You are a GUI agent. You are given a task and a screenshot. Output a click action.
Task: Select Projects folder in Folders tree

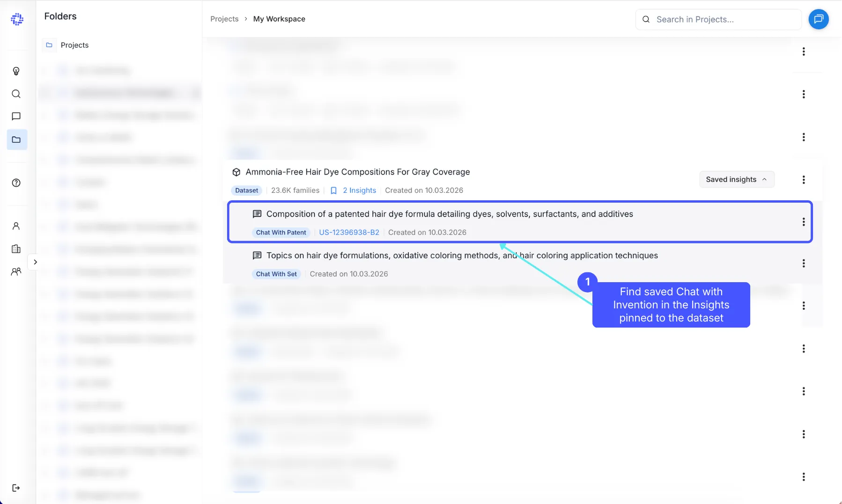pos(74,45)
